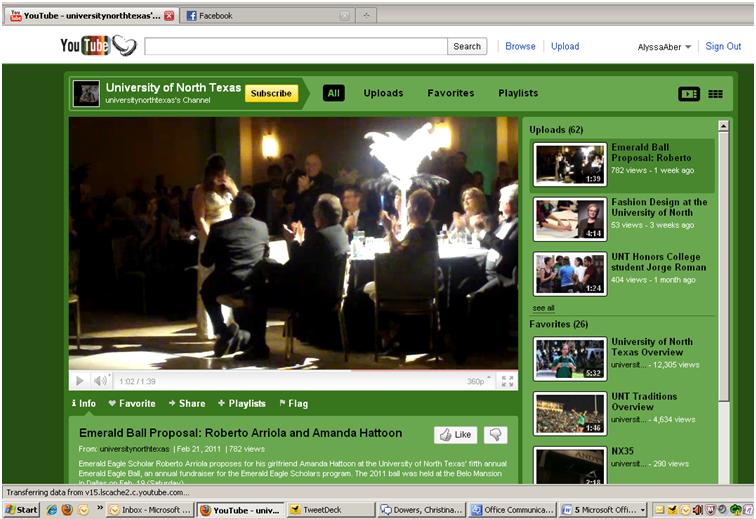756x519 pixels.
Task: Enter fullscreen mode in the video player
Action: (508, 381)
